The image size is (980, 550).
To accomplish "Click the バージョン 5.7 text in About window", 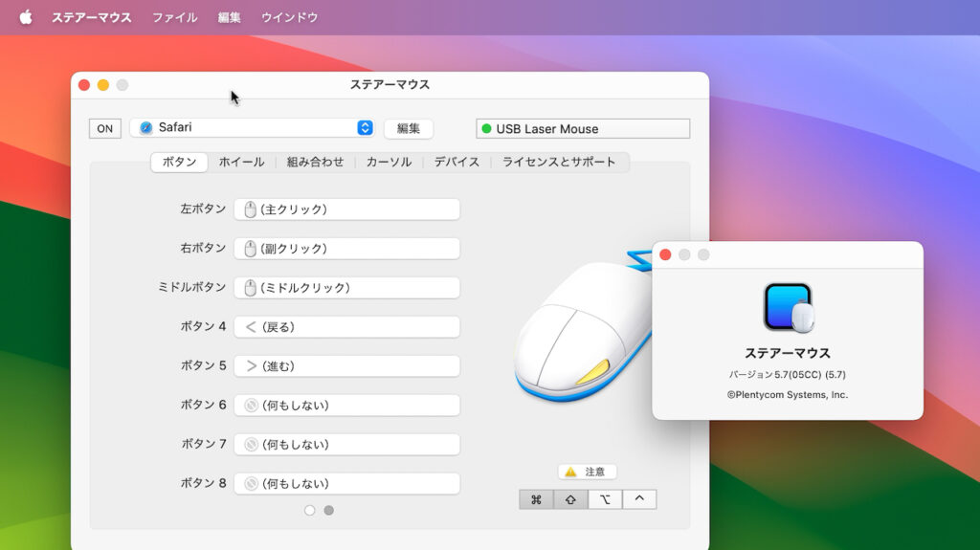I will [x=788, y=374].
